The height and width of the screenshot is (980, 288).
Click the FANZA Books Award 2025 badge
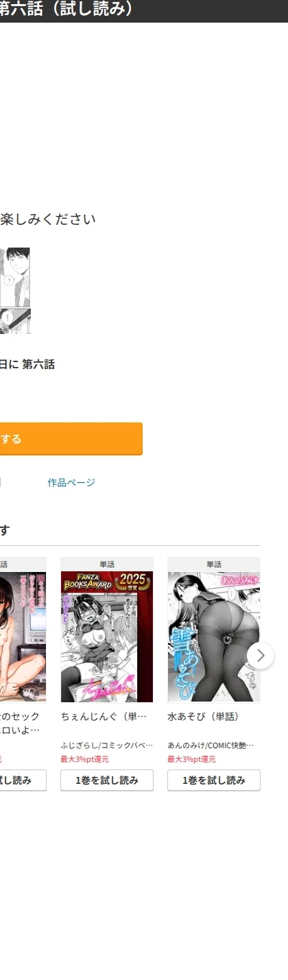pos(106,582)
